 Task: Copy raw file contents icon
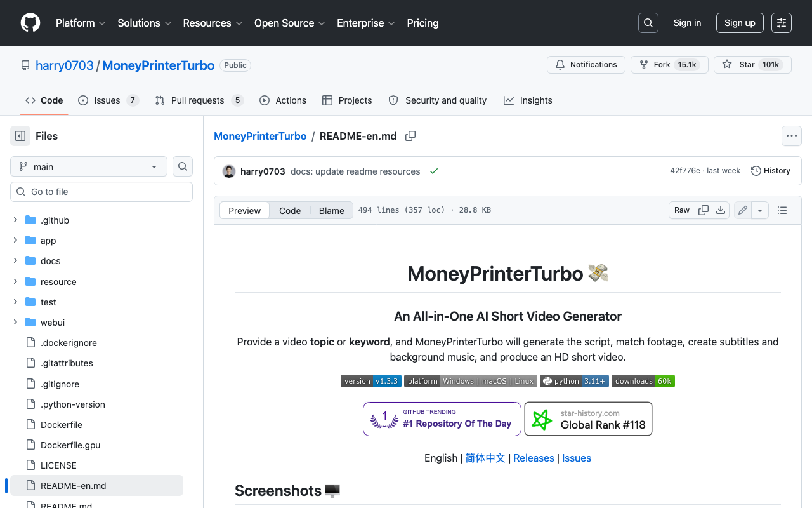click(704, 210)
